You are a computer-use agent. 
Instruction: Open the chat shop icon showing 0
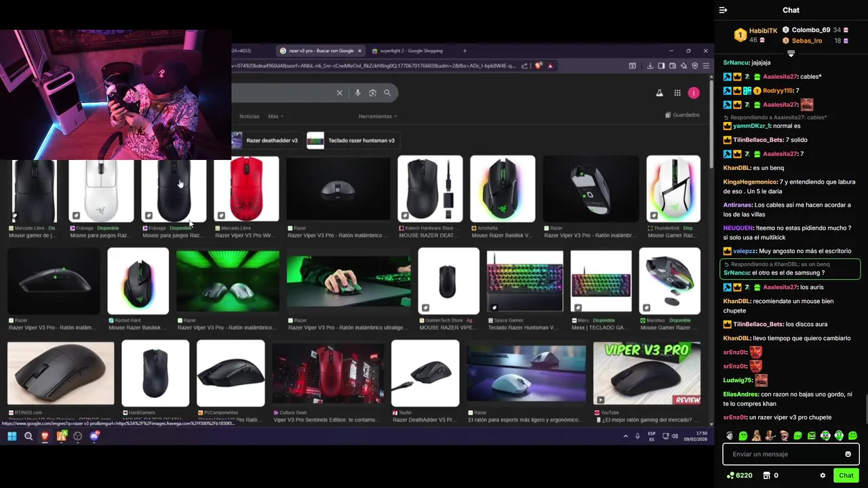click(x=771, y=476)
